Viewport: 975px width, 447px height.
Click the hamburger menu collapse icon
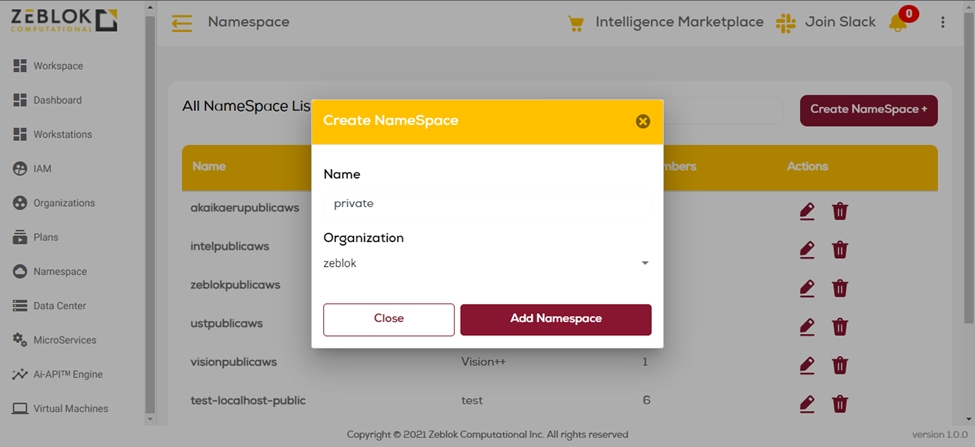click(x=181, y=22)
